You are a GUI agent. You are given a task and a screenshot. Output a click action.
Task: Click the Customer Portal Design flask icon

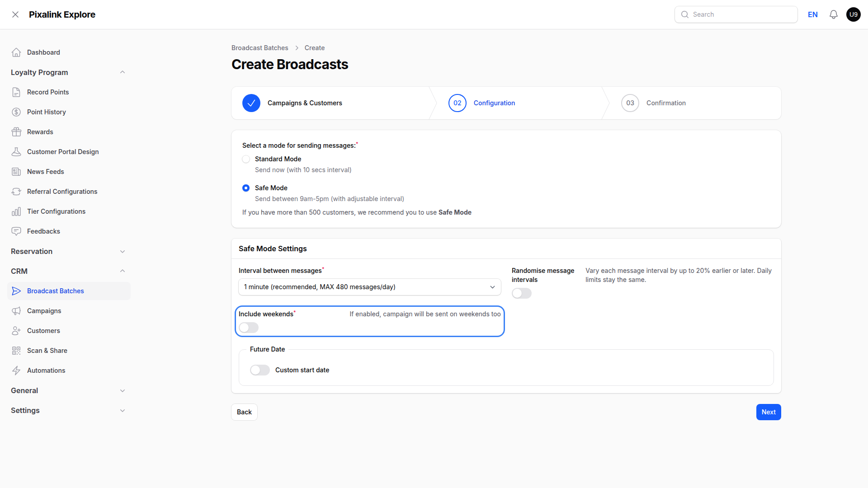point(16,152)
